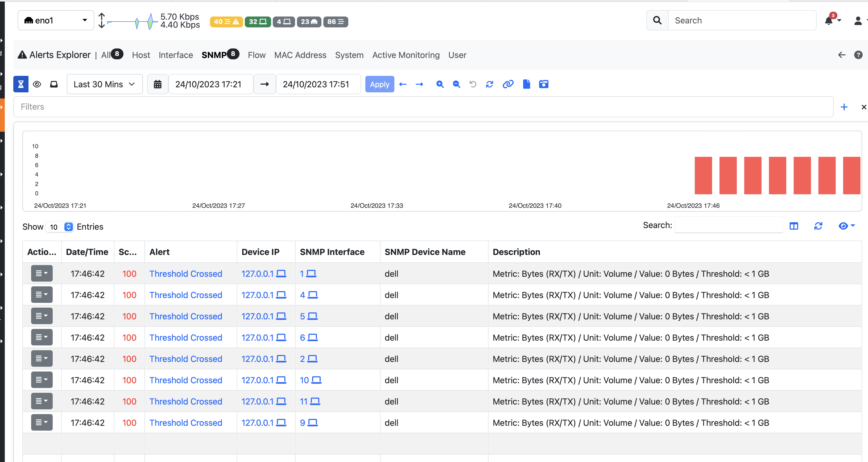Click the last red bar in chart
868x462 pixels.
[851, 175]
